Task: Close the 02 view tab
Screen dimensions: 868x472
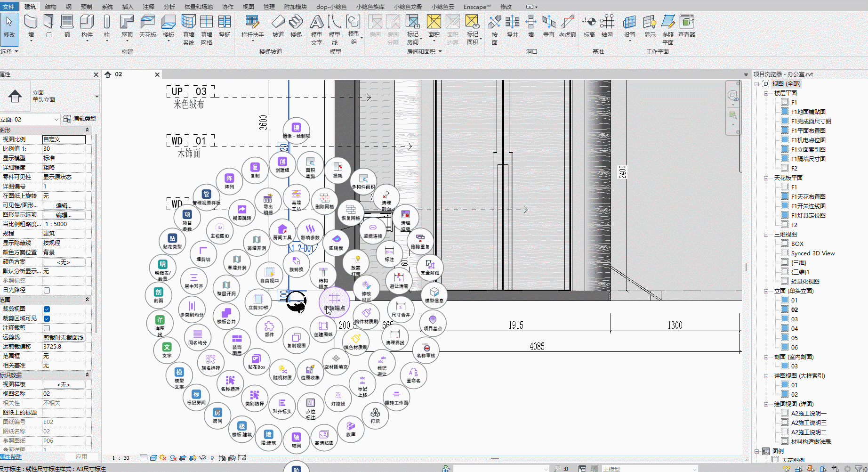Action: [157, 74]
